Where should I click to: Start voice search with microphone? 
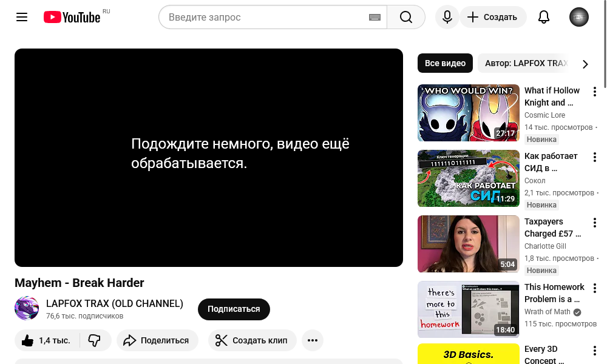[447, 17]
